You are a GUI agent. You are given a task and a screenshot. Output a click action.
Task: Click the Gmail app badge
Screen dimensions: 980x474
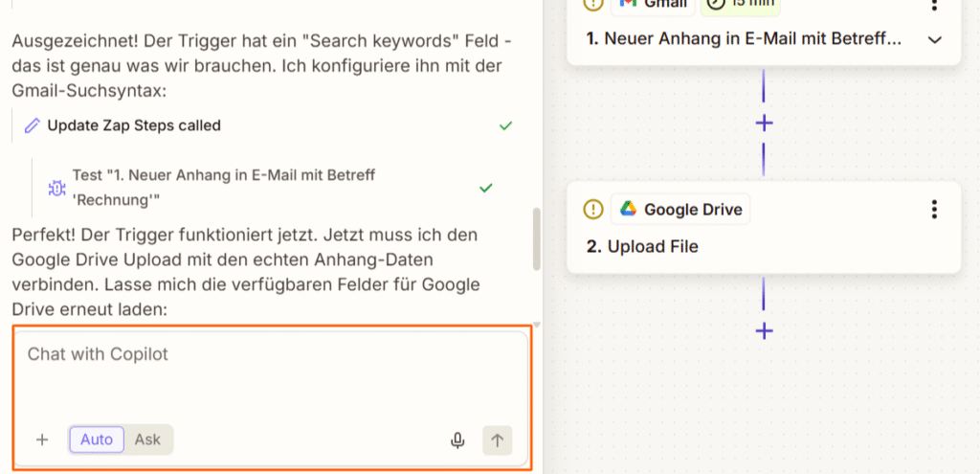pyautogui.click(x=653, y=6)
